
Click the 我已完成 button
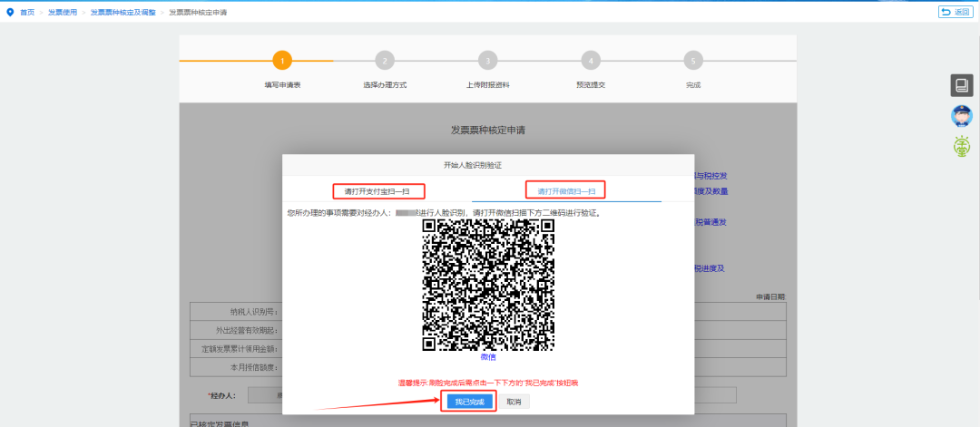[x=469, y=402]
